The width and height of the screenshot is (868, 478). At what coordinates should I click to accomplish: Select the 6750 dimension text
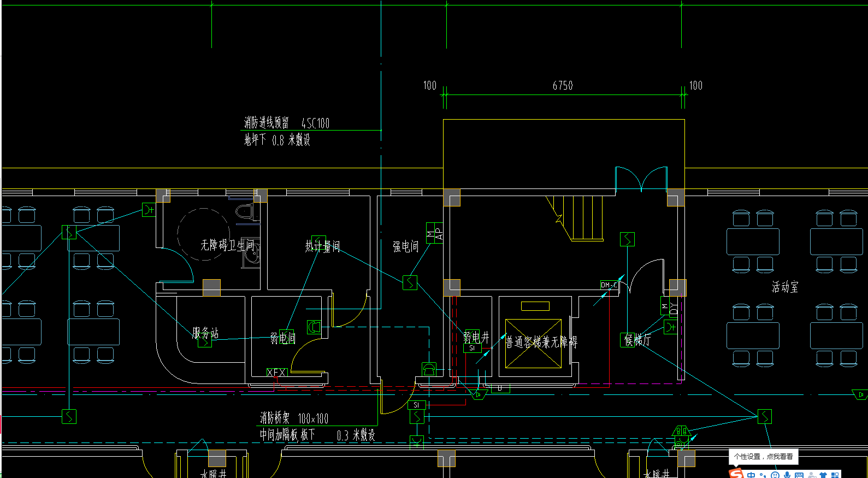click(x=563, y=85)
